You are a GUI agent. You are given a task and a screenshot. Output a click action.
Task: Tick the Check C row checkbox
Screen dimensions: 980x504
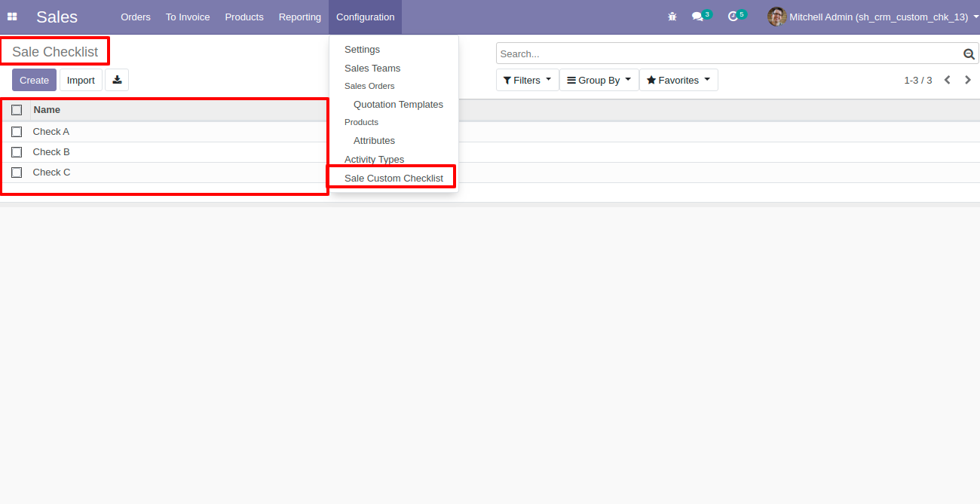pos(17,173)
